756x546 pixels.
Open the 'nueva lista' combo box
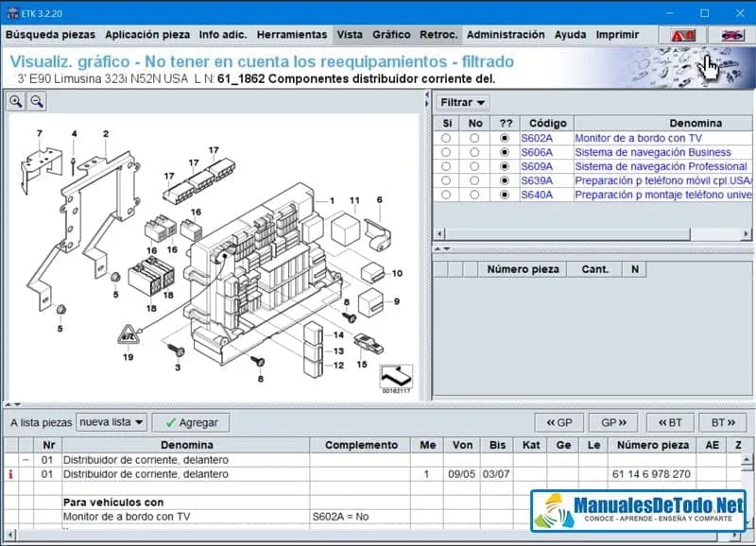click(x=112, y=422)
